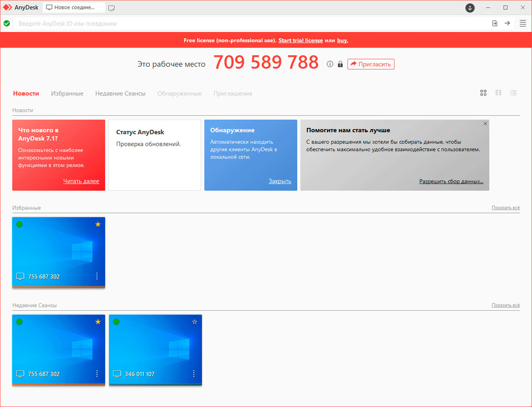Open the three-dot menu on the 346 011 107 tile

pos(194,374)
